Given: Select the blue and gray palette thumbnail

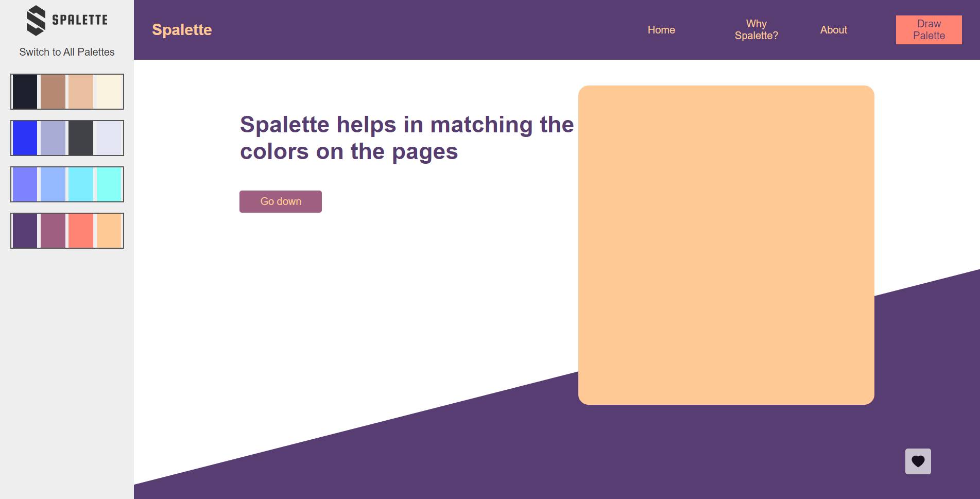Looking at the screenshot, I should coord(67,137).
